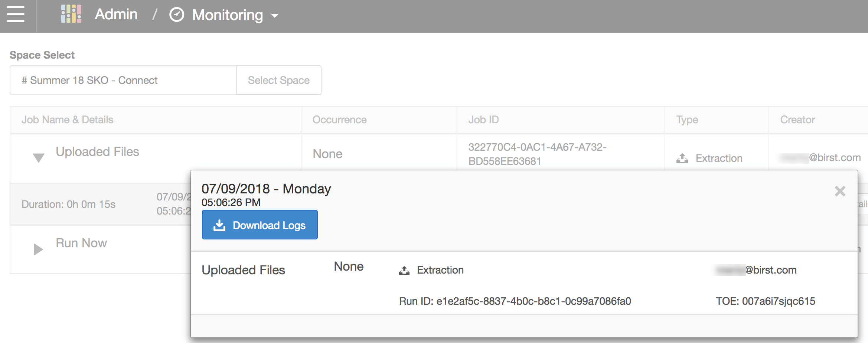
Task: Click the Admin breadcrumb label
Action: tap(116, 15)
